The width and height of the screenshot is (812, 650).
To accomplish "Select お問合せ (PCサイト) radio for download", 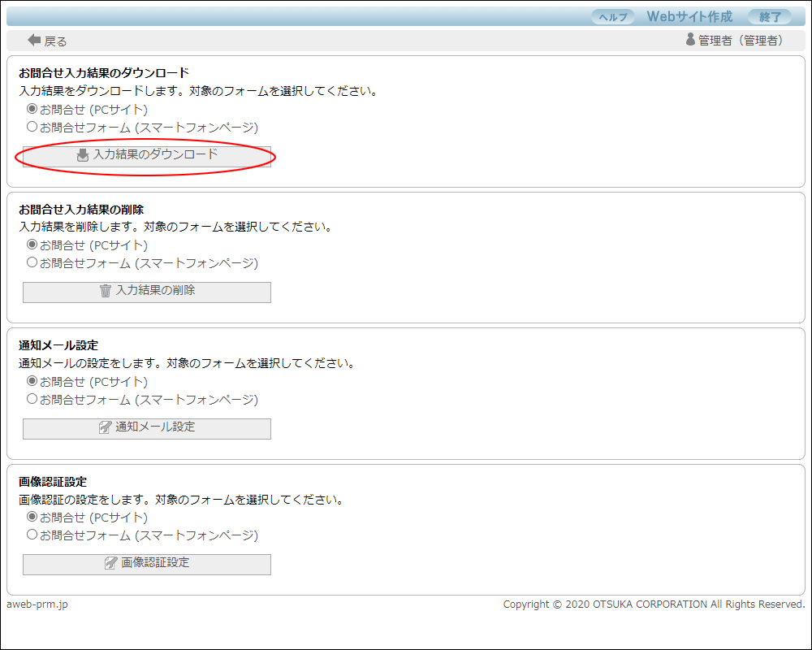I will (x=32, y=109).
